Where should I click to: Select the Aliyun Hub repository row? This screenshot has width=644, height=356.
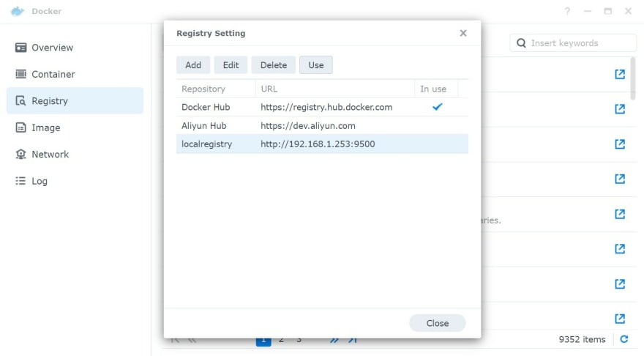pyautogui.click(x=323, y=125)
